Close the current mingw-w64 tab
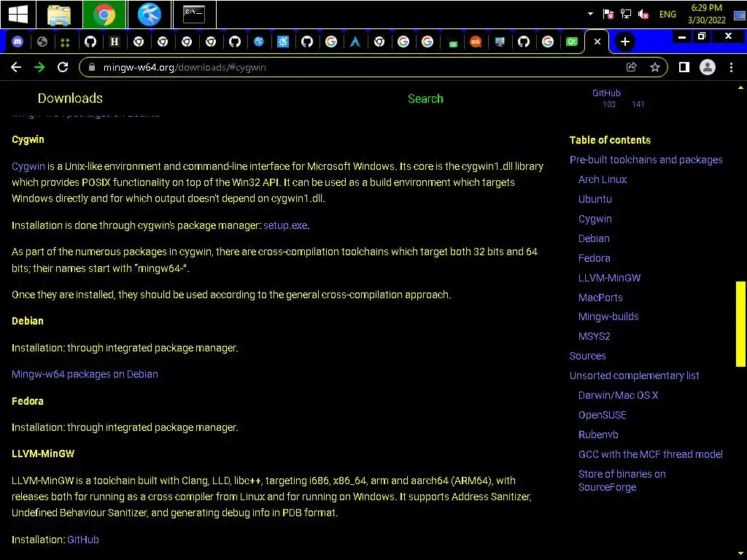747x560 pixels. 597,42
